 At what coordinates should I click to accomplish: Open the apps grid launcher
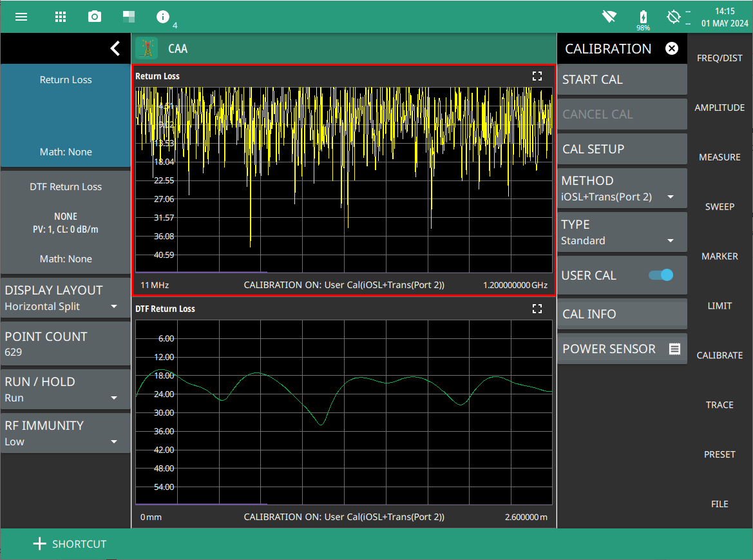61,17
